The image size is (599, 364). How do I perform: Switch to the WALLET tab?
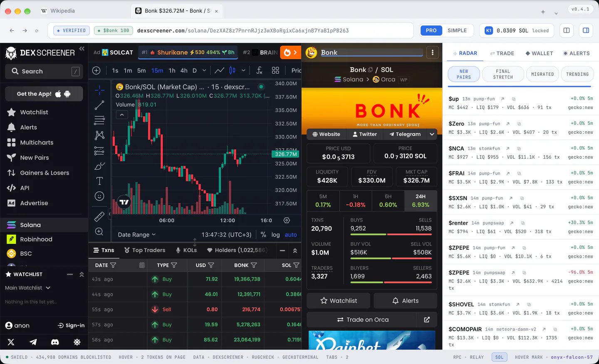539,53
